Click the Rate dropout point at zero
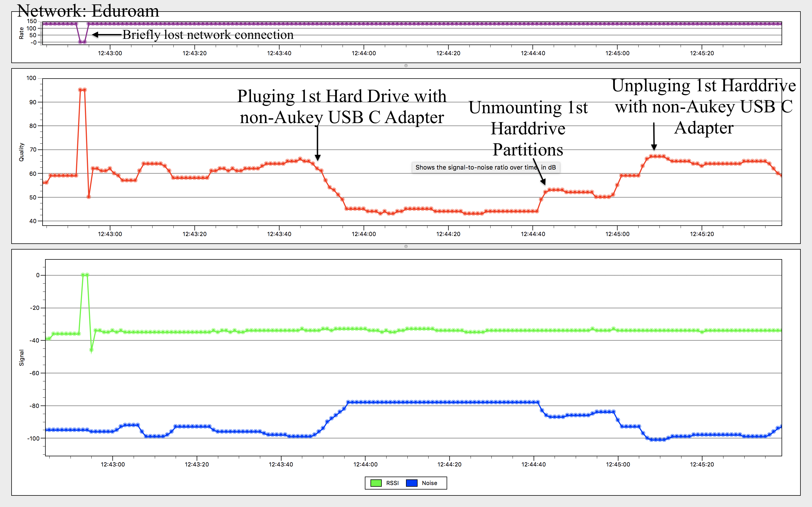 [80, 42]
